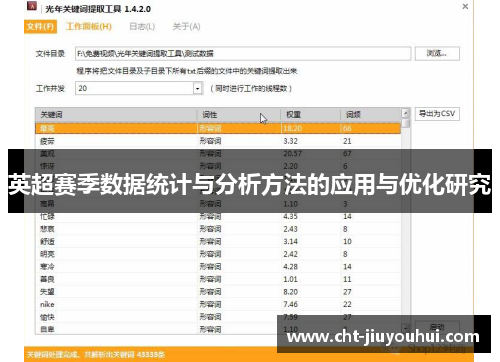Image resolution: width=500 pixels, height=362 pixels.
Task: Click the weight value 8.20
Action: (x=290, y=292)
